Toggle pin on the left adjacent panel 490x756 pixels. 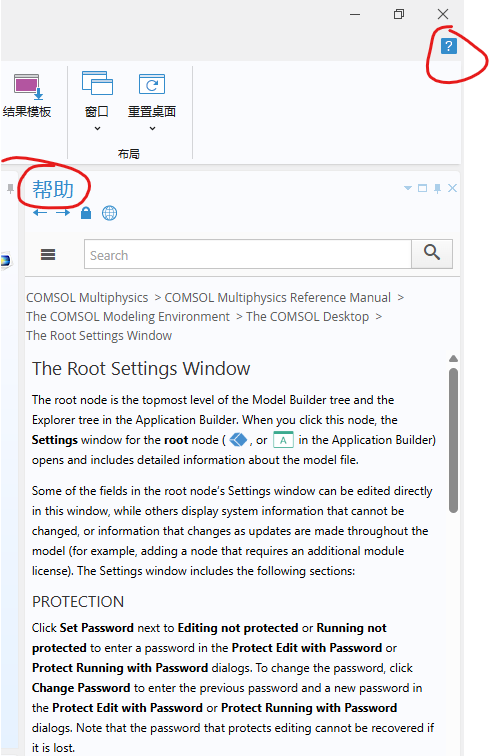(x=10, y=189)
